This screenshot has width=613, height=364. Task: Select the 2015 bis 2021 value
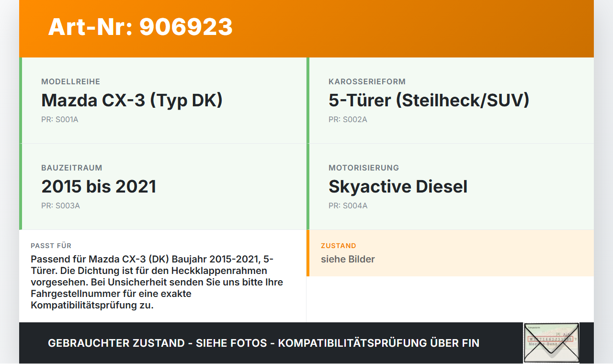[x=99, y=186]
